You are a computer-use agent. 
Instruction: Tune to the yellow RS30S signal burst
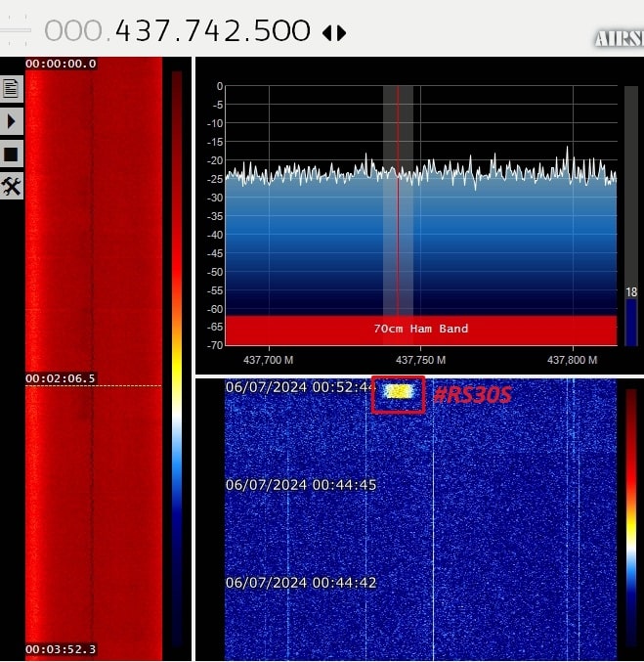399,391
